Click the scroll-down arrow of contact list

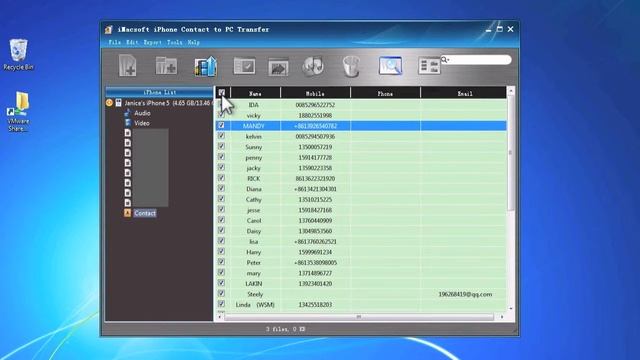click(x=511, y=309)
